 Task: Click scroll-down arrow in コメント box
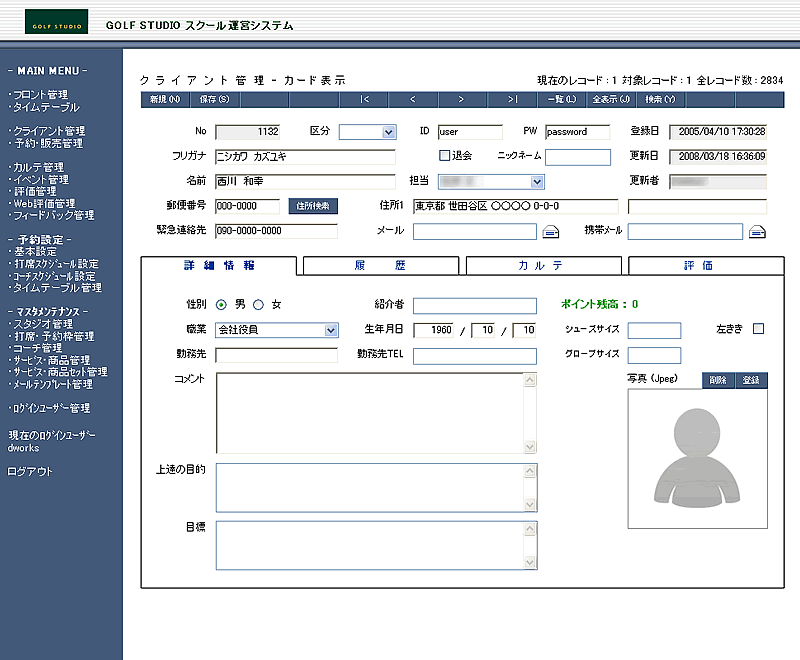[x=530, y=447]
